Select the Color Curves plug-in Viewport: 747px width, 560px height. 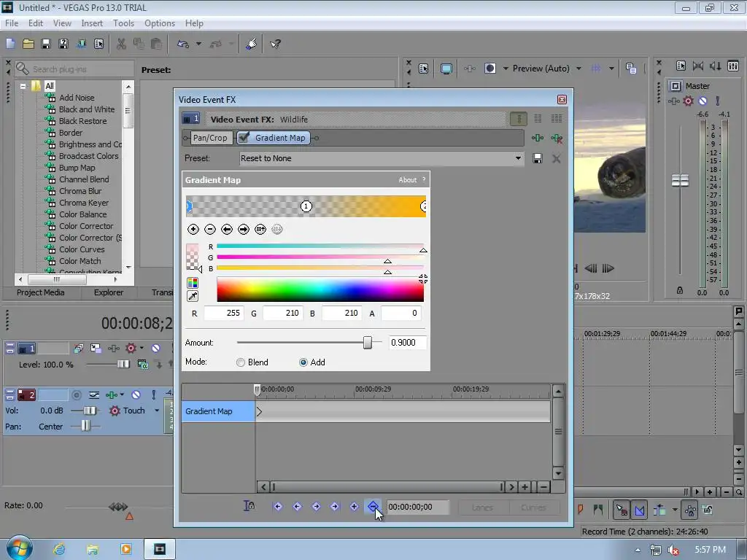(82, 249)
